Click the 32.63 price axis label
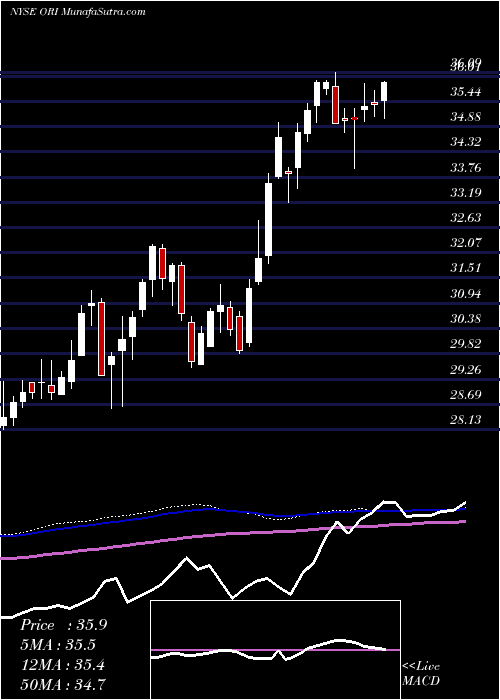Viewport: 500px width, 700px height. [466, 218]
